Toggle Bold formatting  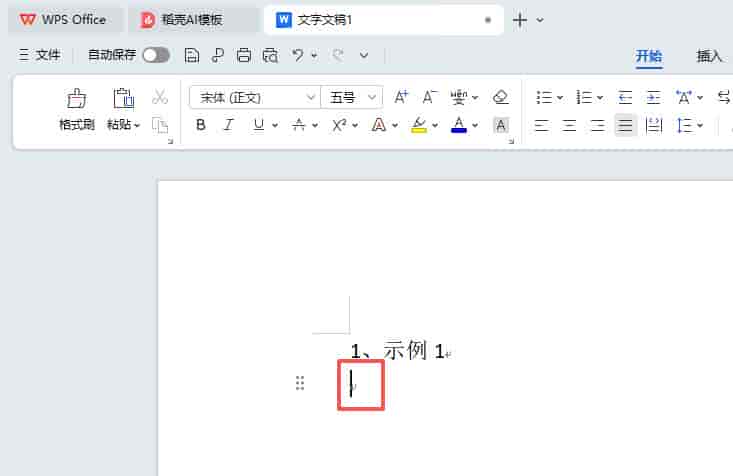pyautogui.click(x=201, y=125)
